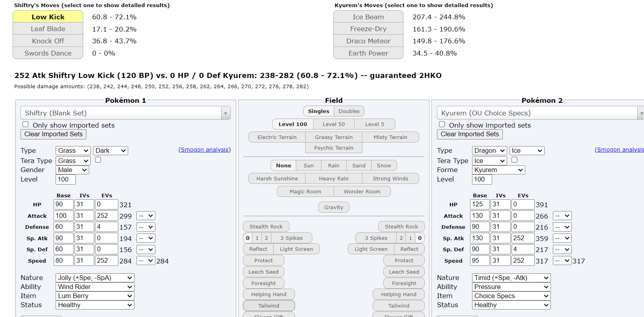The height and width of the screenshot is (317, 644).
Task: Set weather to Strong Winds
Action: [x=390, y=178]
